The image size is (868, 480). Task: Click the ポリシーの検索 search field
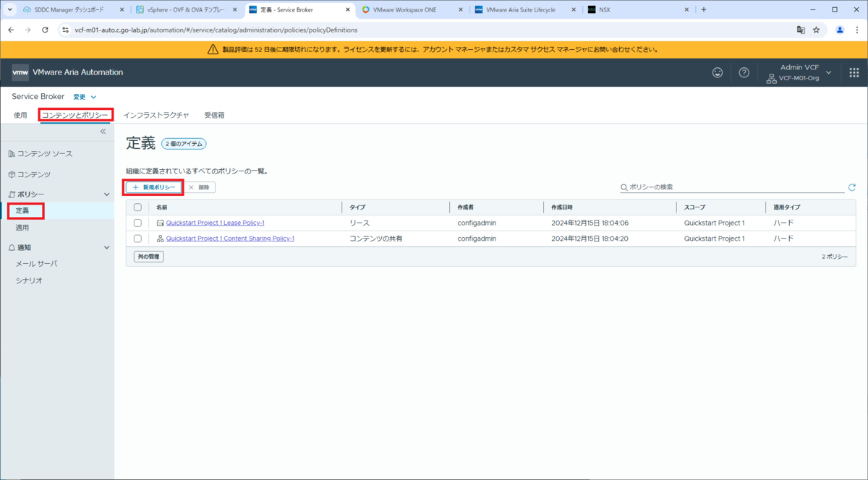pyautogui.click(x=732, y=187)
